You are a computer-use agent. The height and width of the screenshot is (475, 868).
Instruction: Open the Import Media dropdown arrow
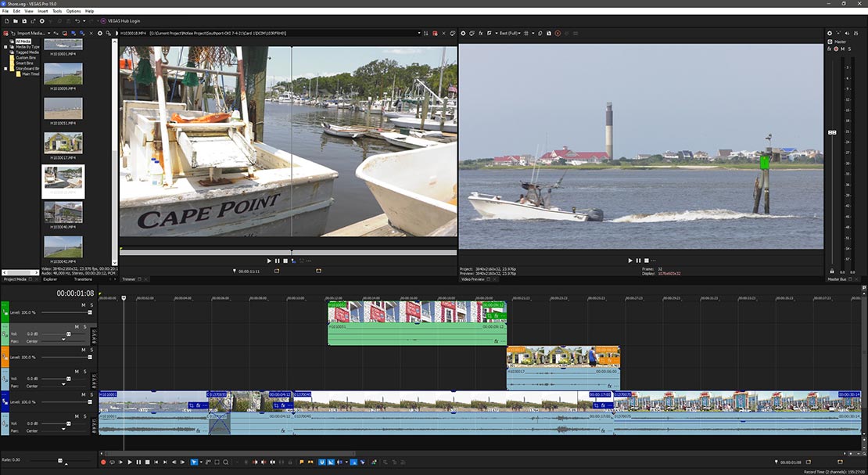(x=48, y=33)
